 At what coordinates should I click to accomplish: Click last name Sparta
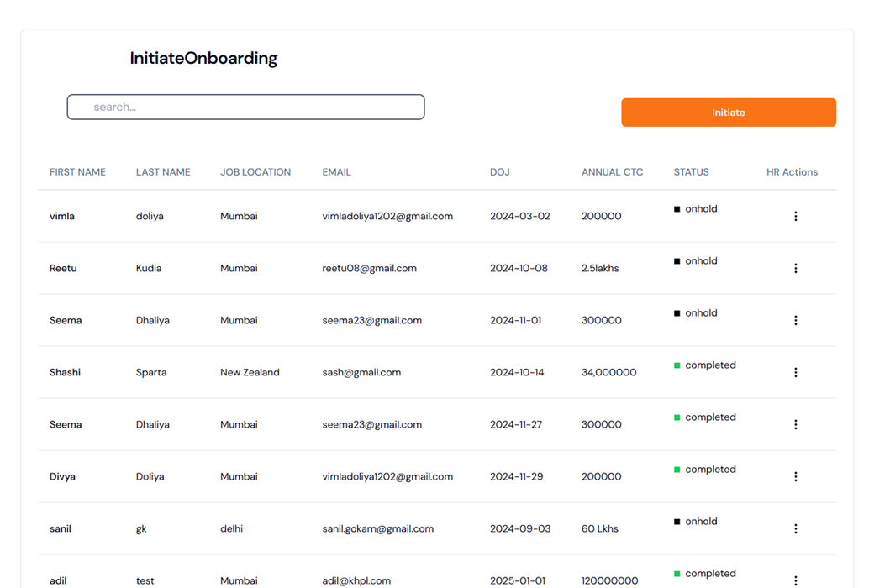click(151, 372)
